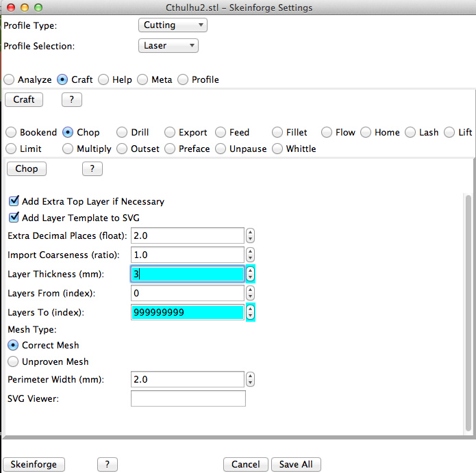This screenshot has height=473, width=476.
Task: Select the Export plugin radio button
Action: point(170,133)
